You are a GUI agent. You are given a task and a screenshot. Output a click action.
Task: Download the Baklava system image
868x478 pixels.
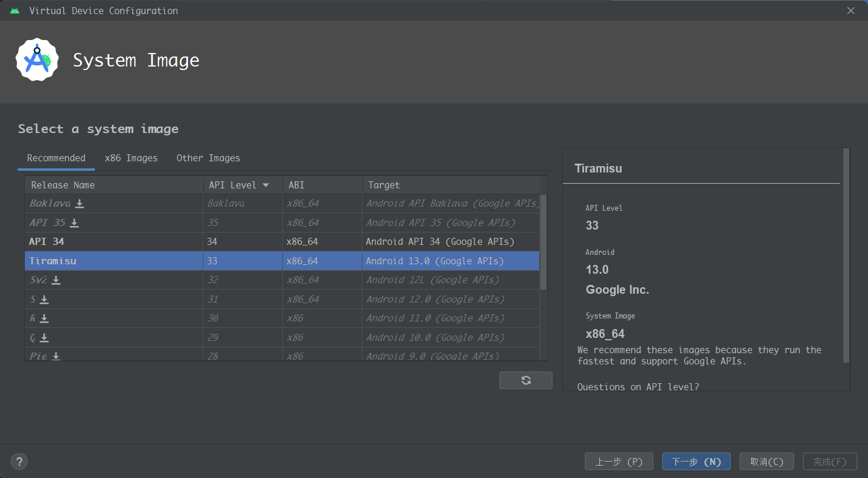tap(80, 204)
